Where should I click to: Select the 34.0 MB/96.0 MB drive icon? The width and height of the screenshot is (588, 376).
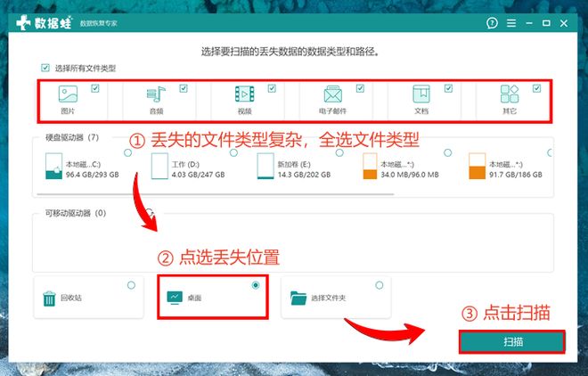pyautogui.click(x=370, y=166)
